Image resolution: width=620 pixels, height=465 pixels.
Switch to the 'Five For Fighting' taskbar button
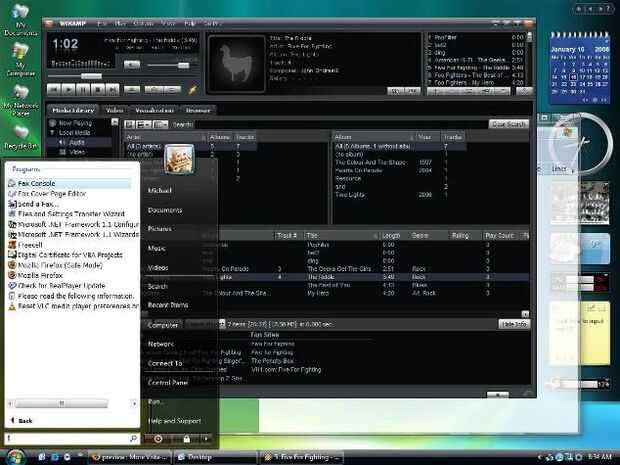point(302,457)
